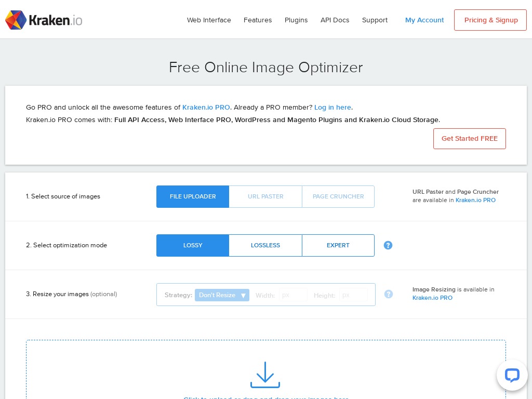Select the Page Cruncher source

(338, 196)
